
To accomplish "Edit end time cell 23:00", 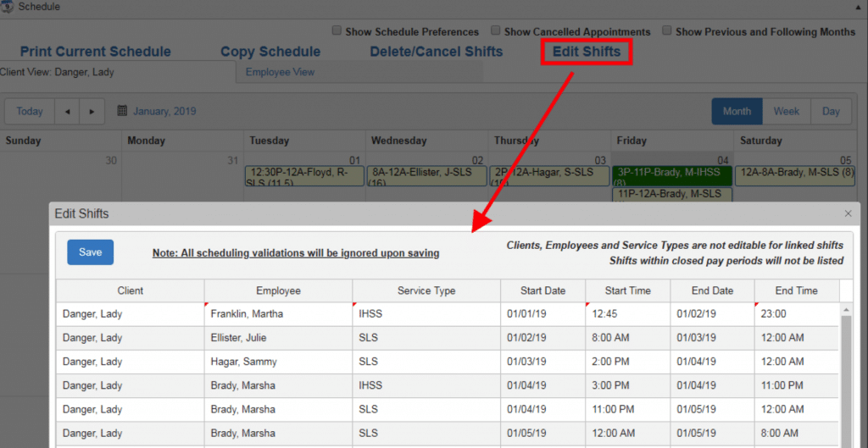I will click(x=797, y=314).
